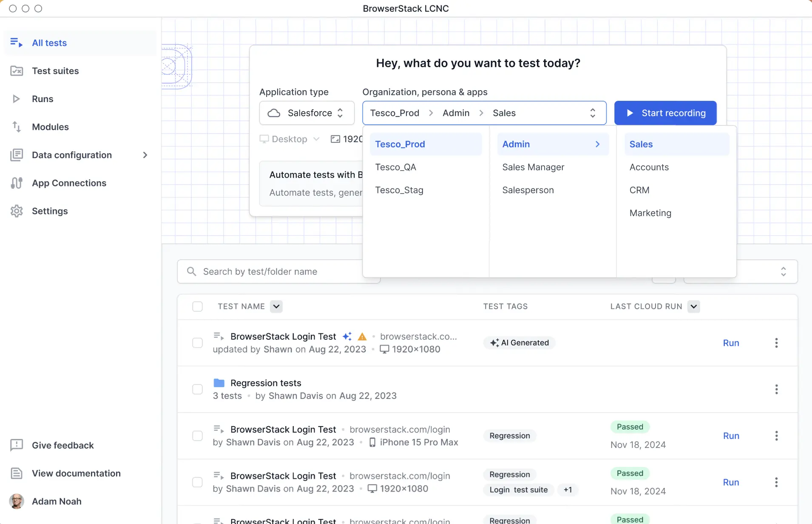The width and height of the screenshot is (812, 524).
Task: Open the Give feedback link
Action: point(62,446)
